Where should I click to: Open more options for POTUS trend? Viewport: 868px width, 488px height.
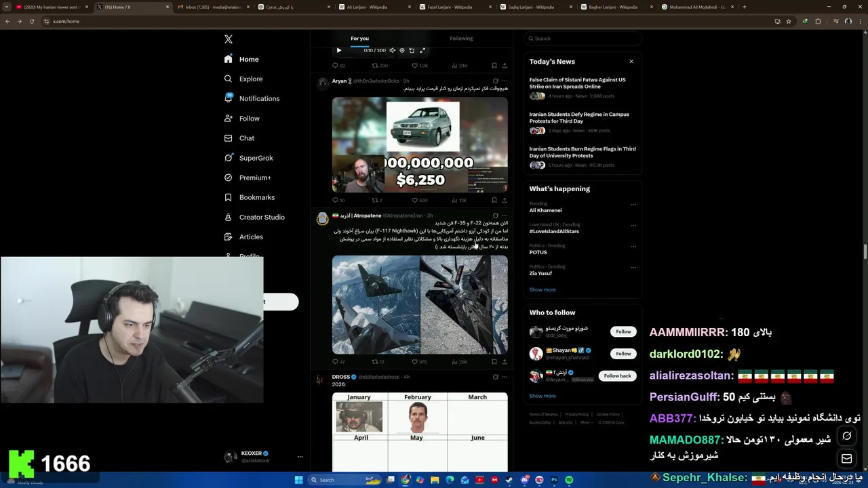[x=633, y=246]
